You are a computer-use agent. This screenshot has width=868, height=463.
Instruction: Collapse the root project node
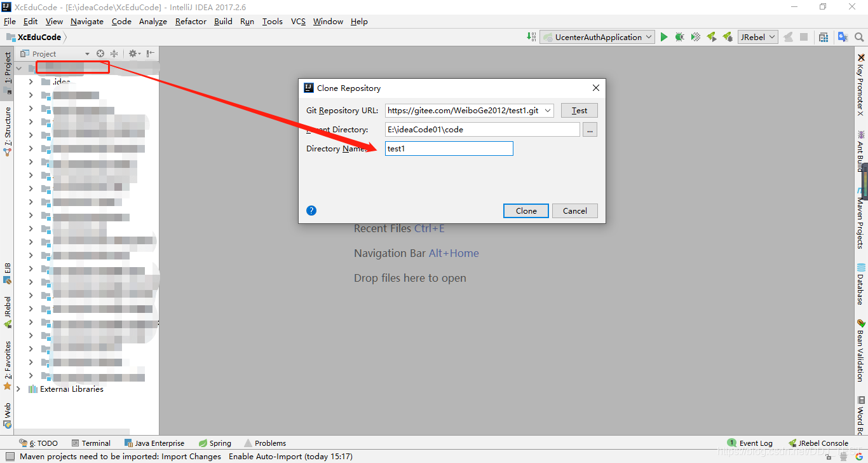[x=18, y=68]
